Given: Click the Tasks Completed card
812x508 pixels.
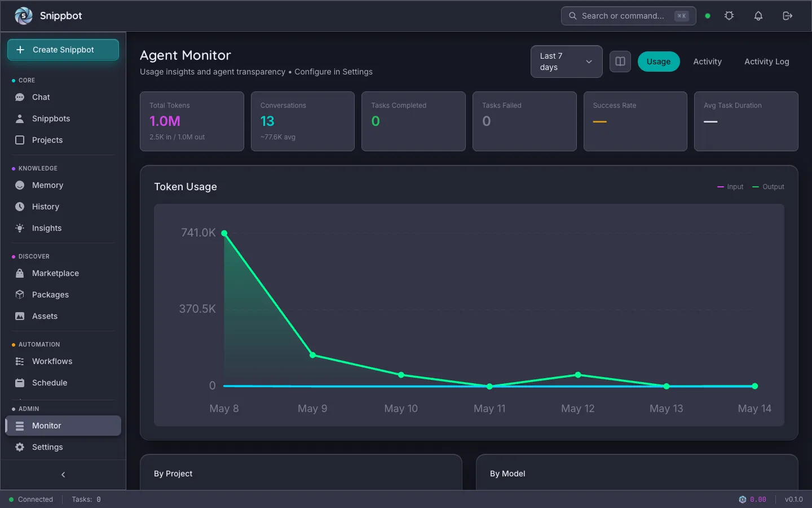Looking at the screenshot, I should click(x=413, y=121).
